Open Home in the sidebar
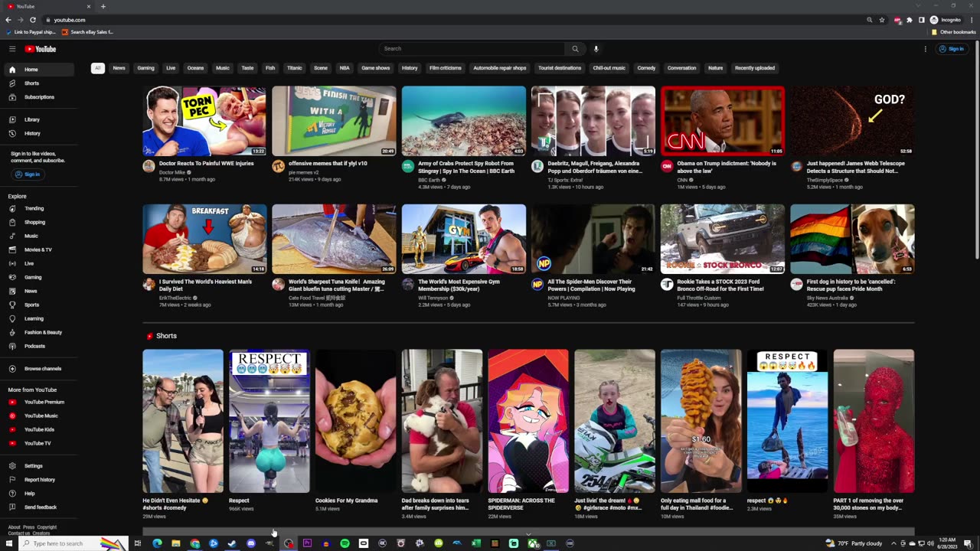The width and height of the screenshot is (980, 551). 38,70
